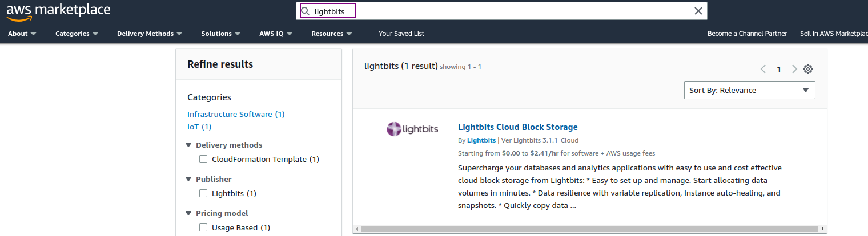Check the CloudFormation Template filter
868x236 pixels.
pos(203,159)
